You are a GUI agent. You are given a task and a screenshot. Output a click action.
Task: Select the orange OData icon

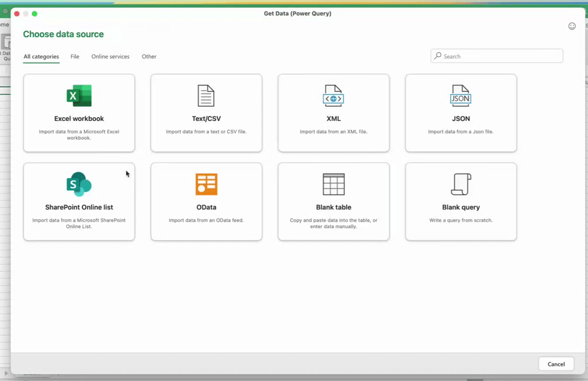(x=206, y=184)
